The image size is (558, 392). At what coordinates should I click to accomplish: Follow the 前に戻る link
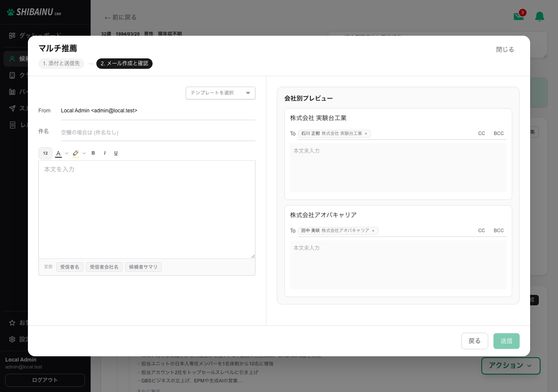point(120,17)
